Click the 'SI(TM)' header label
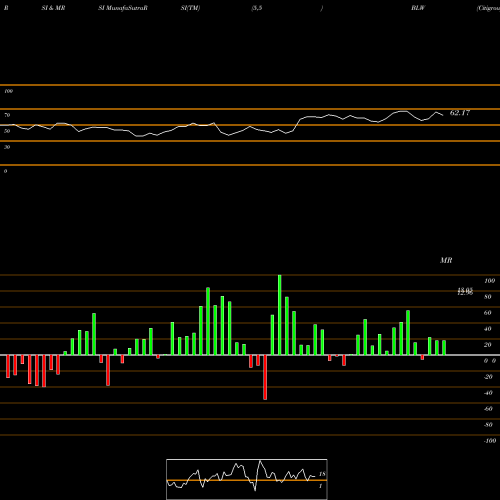 tap(190, 8)
